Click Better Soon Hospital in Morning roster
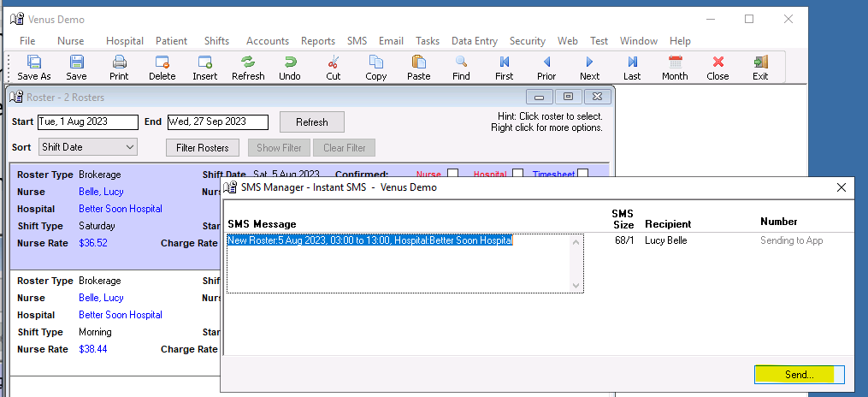 (120, 315)
